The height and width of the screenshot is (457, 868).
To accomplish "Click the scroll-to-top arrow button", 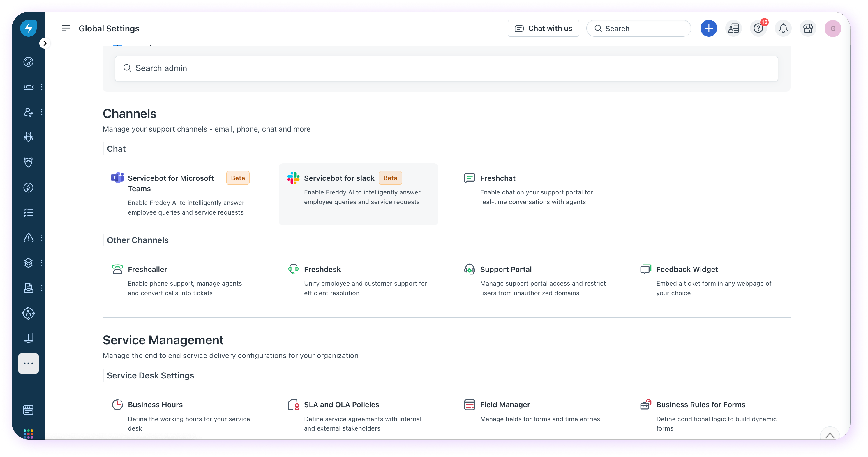I will click(x=830, y=435).
